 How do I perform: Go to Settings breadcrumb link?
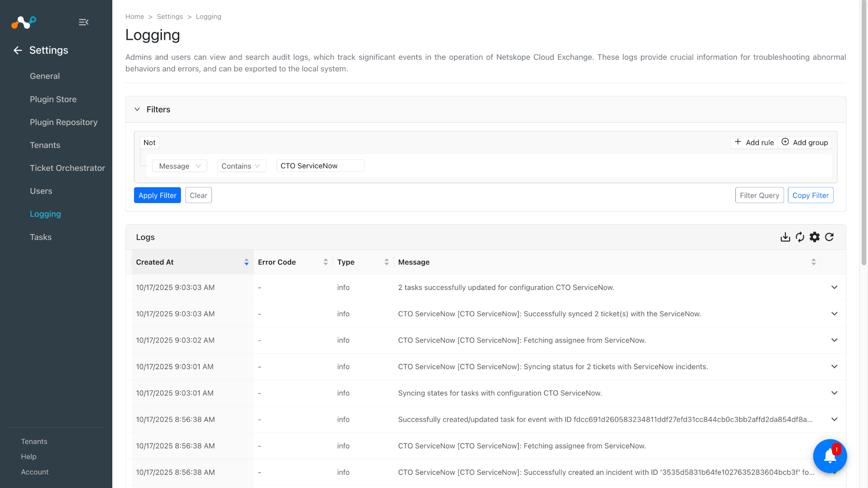[170, 17]
